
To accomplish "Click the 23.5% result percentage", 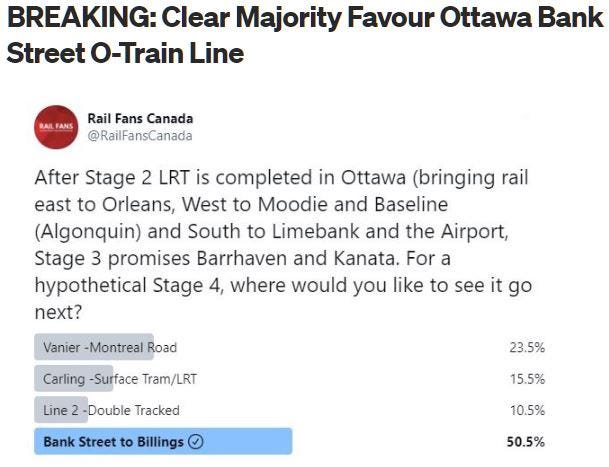I will (x=527, y=347).
